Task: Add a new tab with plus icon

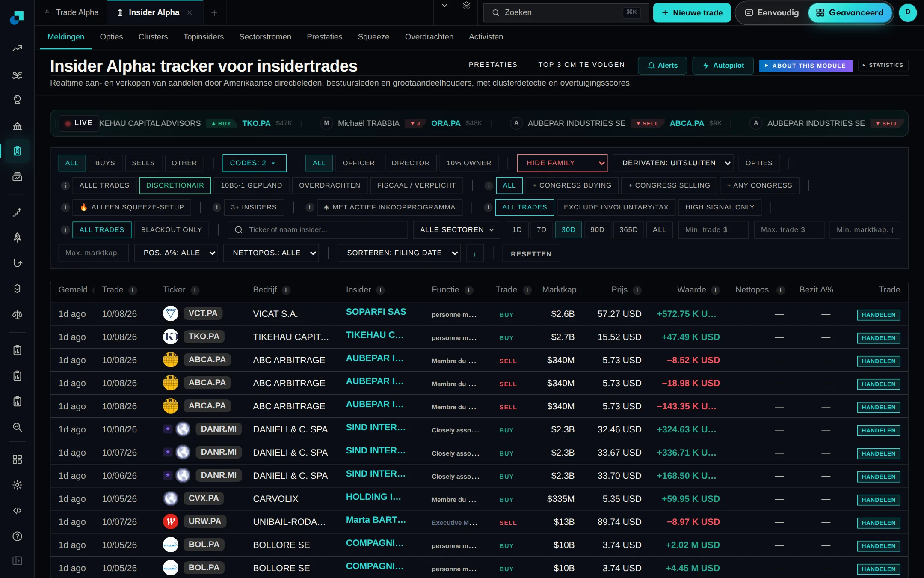Action: 214,13
